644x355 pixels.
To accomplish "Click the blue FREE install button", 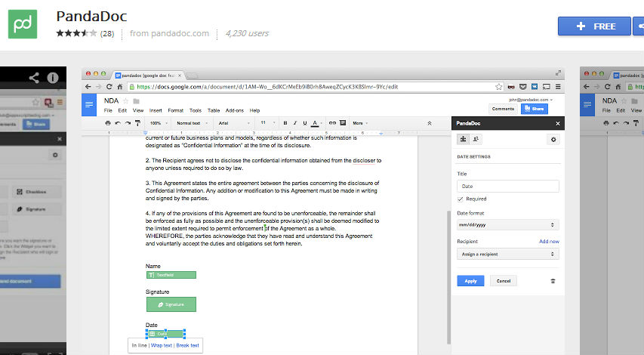I will tap(594, 26).
